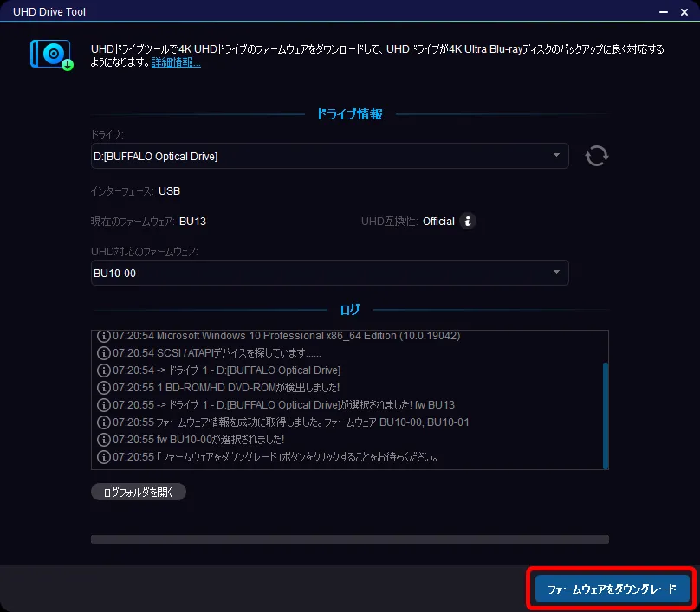Viewport: 700px width, 612px height.
Task: Click ログフォルダを開く button
Action: tap(139, 492)
